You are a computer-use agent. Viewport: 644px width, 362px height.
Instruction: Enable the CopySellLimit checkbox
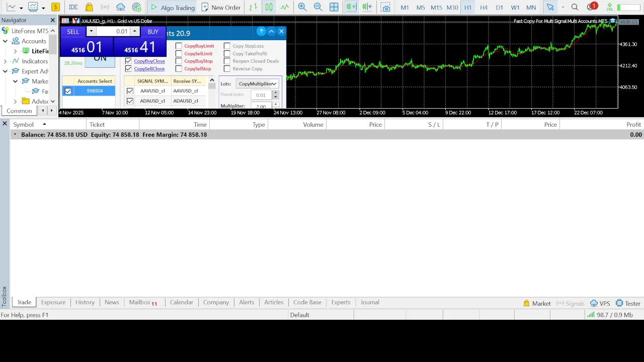click(179, 54)
